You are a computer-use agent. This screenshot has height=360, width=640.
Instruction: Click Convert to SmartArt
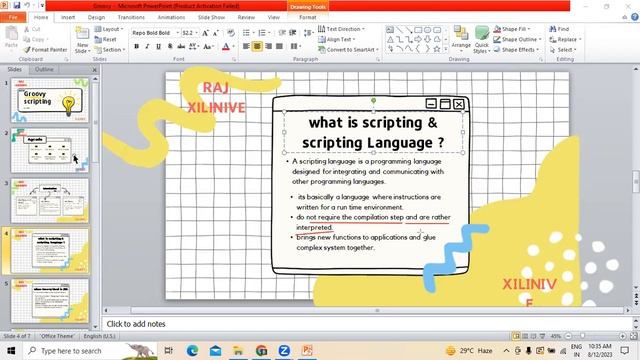348,49
